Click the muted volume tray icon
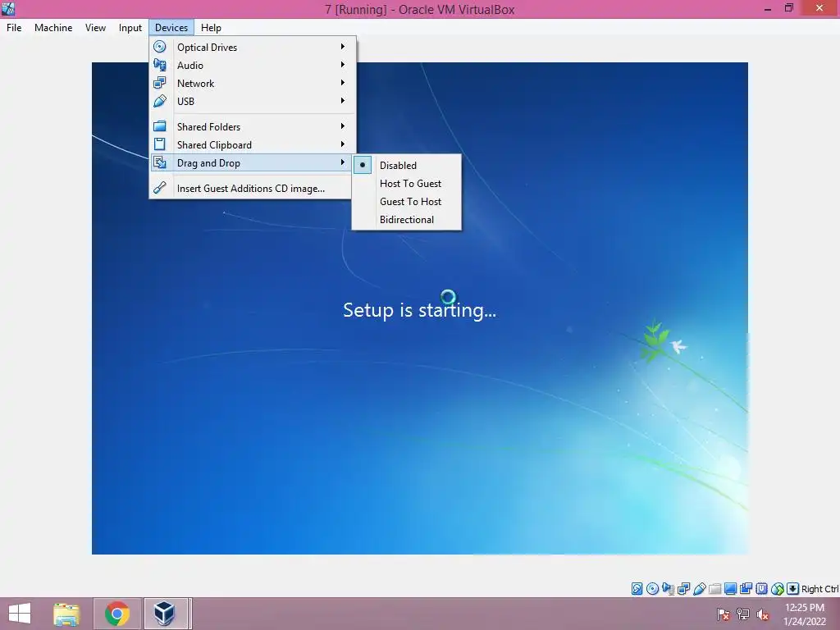Image resolution: width=840 pixels, height=630 pixels. coord(763,614)
